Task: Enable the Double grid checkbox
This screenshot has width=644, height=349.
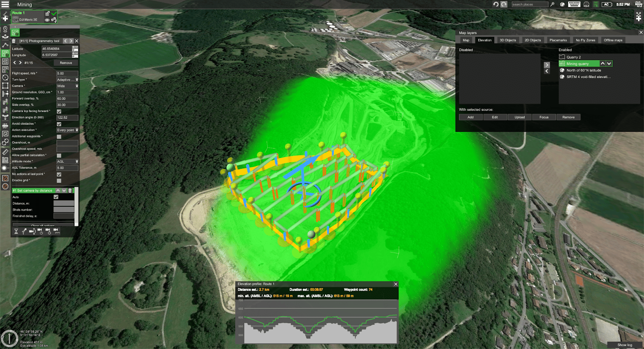Action: (59, 181)
